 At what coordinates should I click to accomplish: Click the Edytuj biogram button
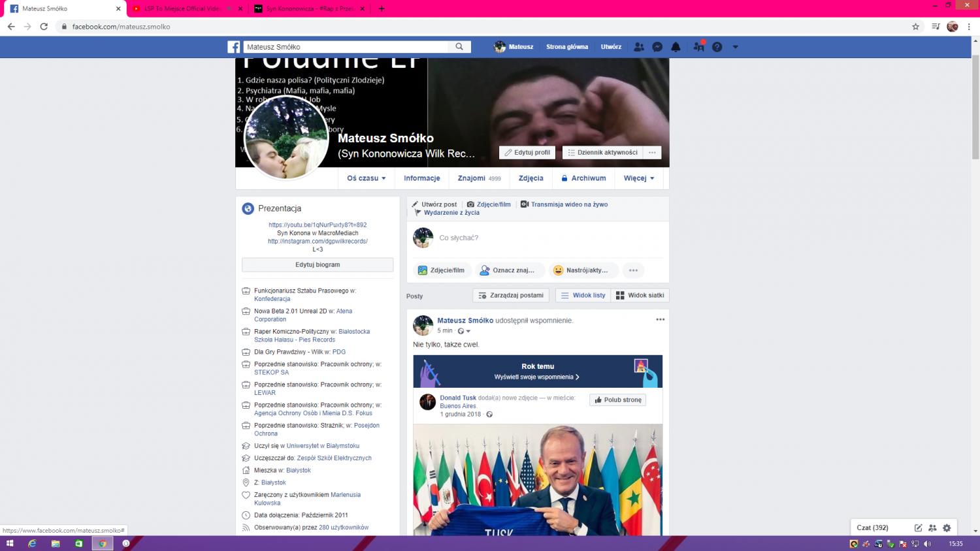pyautogui.click(x=318, y=265)
